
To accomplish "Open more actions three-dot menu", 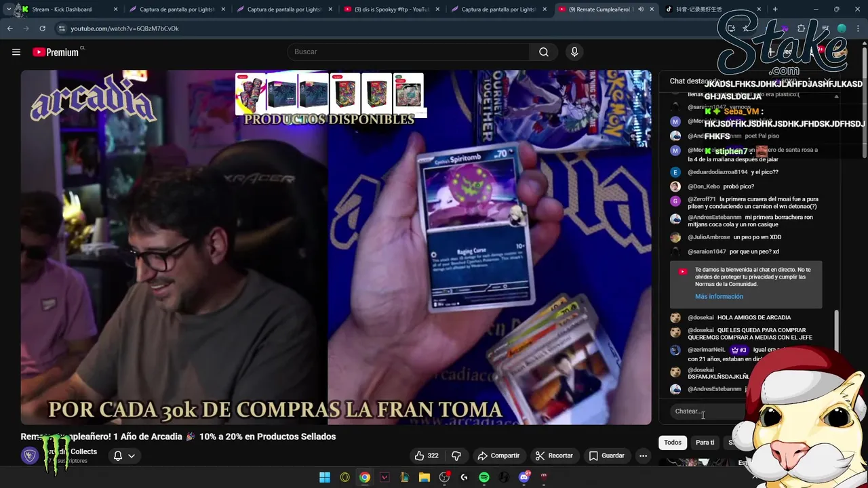I will pyautogui.click(x=644, y=455).
